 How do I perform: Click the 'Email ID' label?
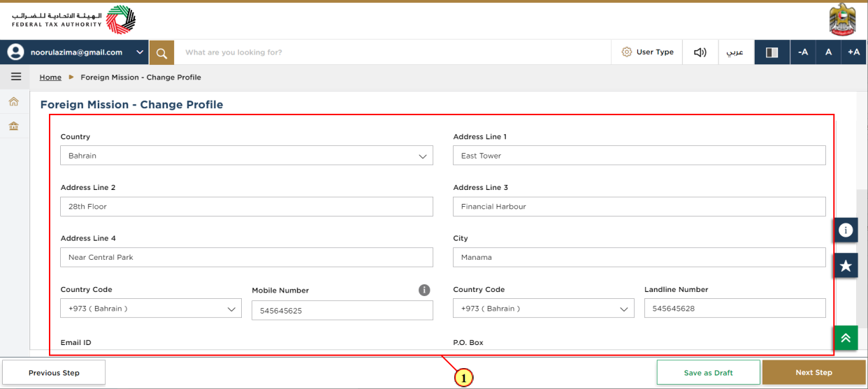75,343
